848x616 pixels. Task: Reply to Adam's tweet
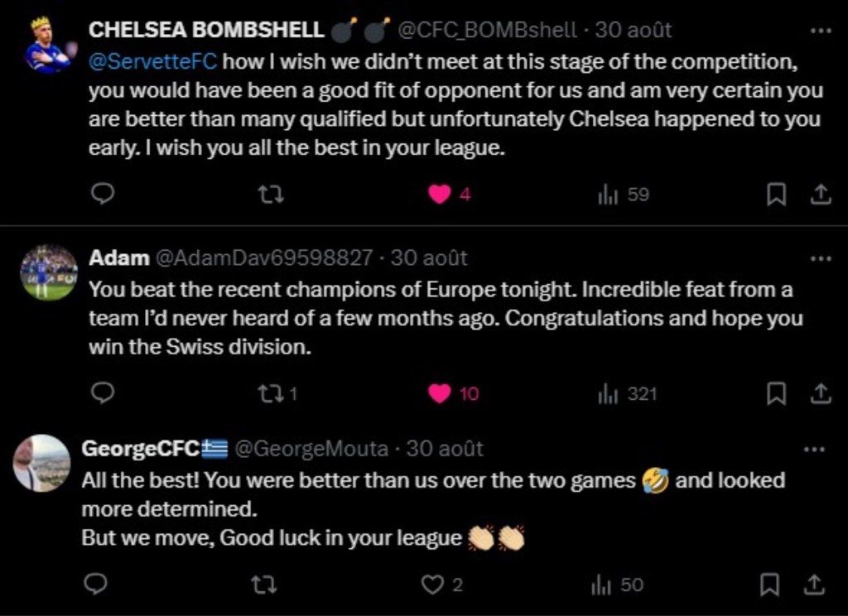point(101,393)
